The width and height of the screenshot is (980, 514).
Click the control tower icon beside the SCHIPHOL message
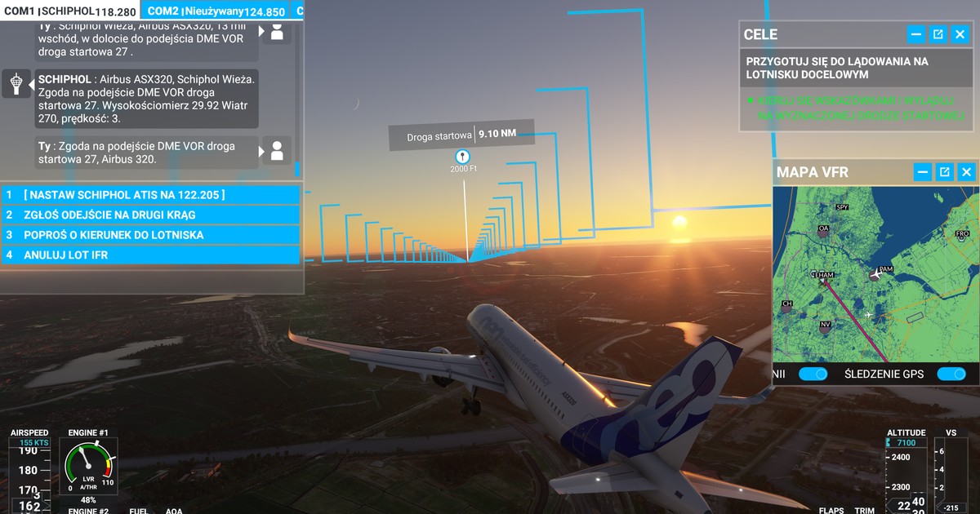[x=16, y=84]
